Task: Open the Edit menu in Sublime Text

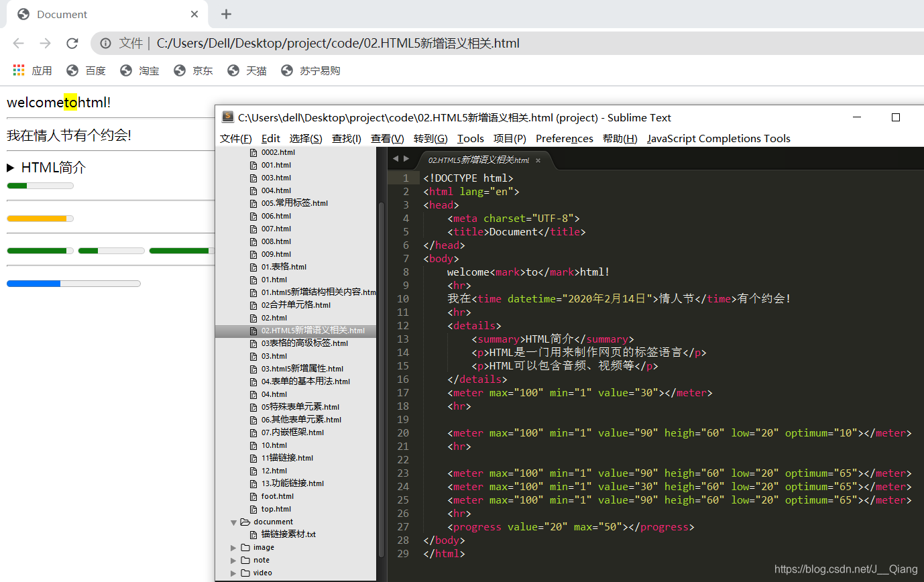Action: pyautogui.click(x=271, y=139)
